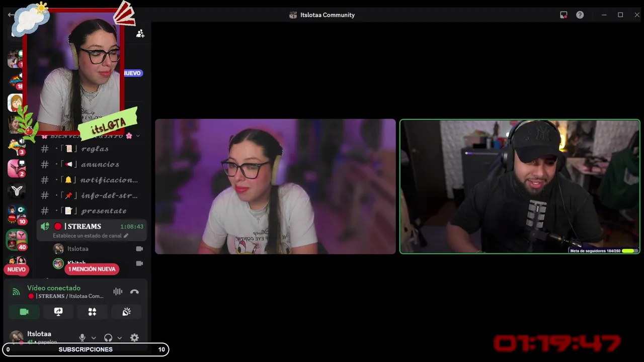
Task: Click the Itslotaa Community window title
Action: (328, 15)
